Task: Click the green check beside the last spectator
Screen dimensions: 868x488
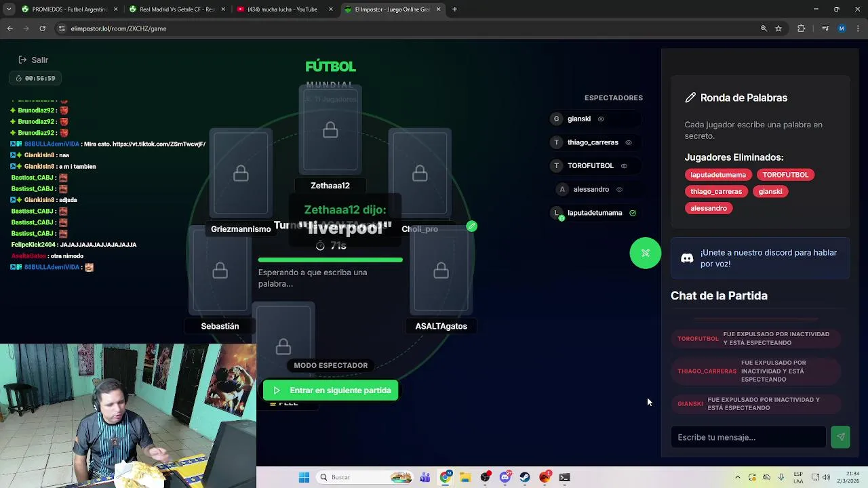Action: [633, 213]
